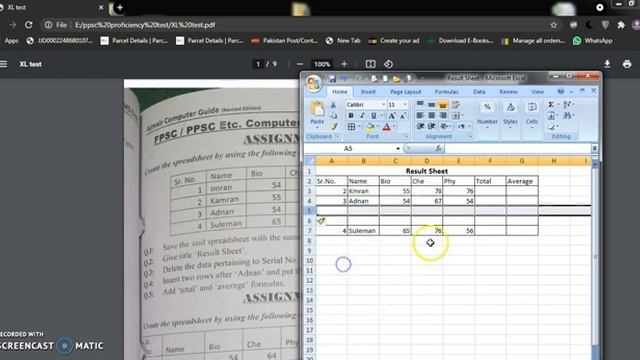The width and height of the screenshot is (640, 360).
Task: Toggle Wrap Text in Alignment group
Action: (456, 105)
